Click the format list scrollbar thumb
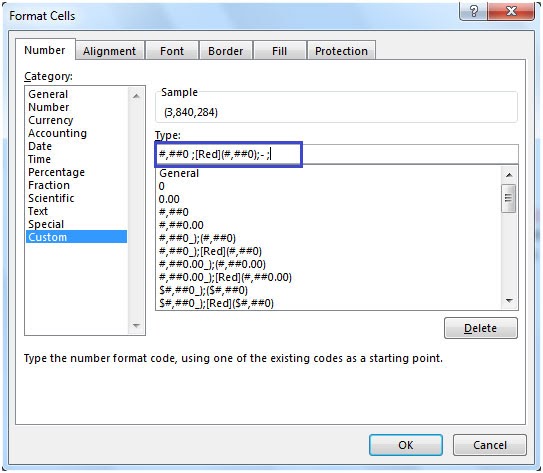543x473 pixels. 508,198
